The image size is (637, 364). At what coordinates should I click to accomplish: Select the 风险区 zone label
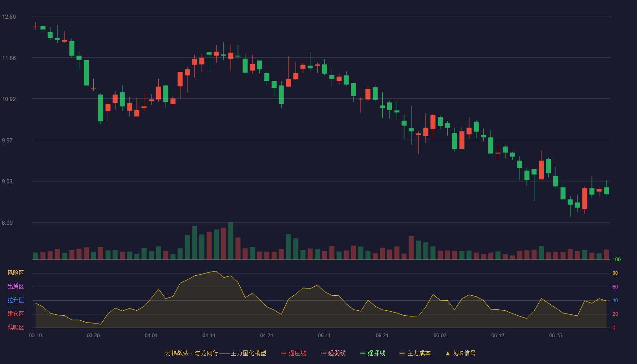(x=15, y=273)
